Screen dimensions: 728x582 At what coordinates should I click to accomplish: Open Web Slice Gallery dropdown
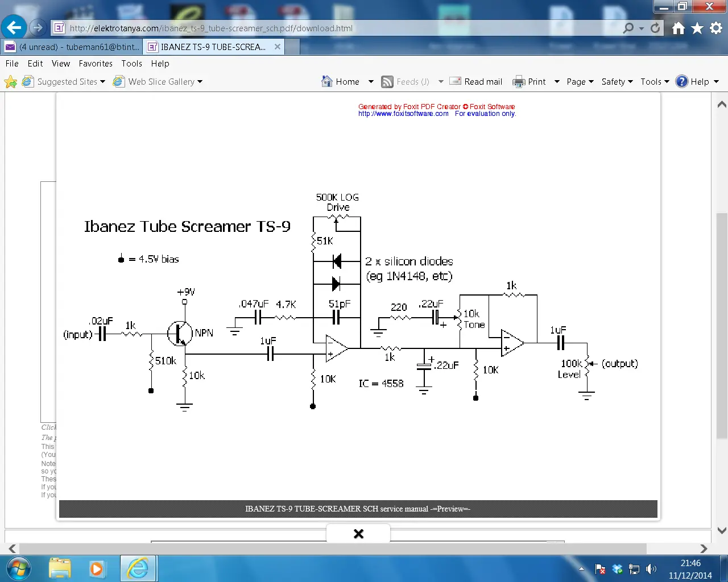158,81
